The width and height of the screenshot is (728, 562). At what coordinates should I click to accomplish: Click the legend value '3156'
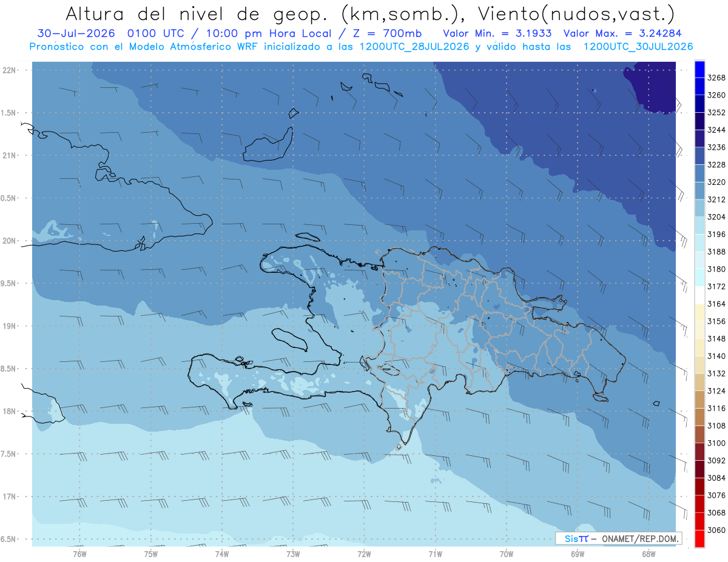[716, 321]
